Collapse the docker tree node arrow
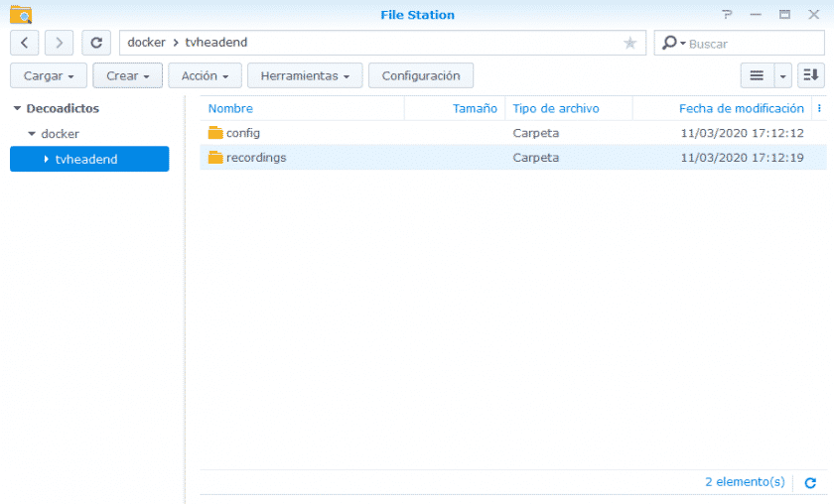The width and height of the screenshot is (834, 504). pyautogui.click(x=32, y=134)
